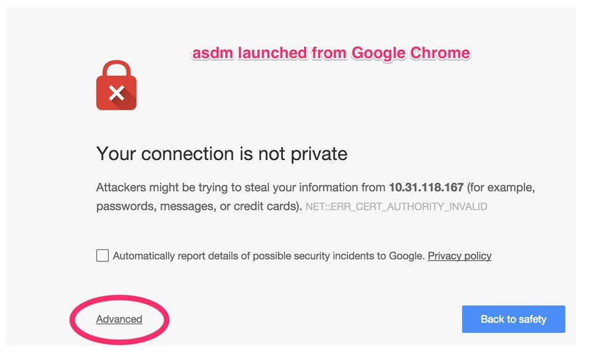Click the NET::ERR_CERT_AUTHORITY_INVALID error code
Viewport: 596px width, 364px height.
point(396,207)
